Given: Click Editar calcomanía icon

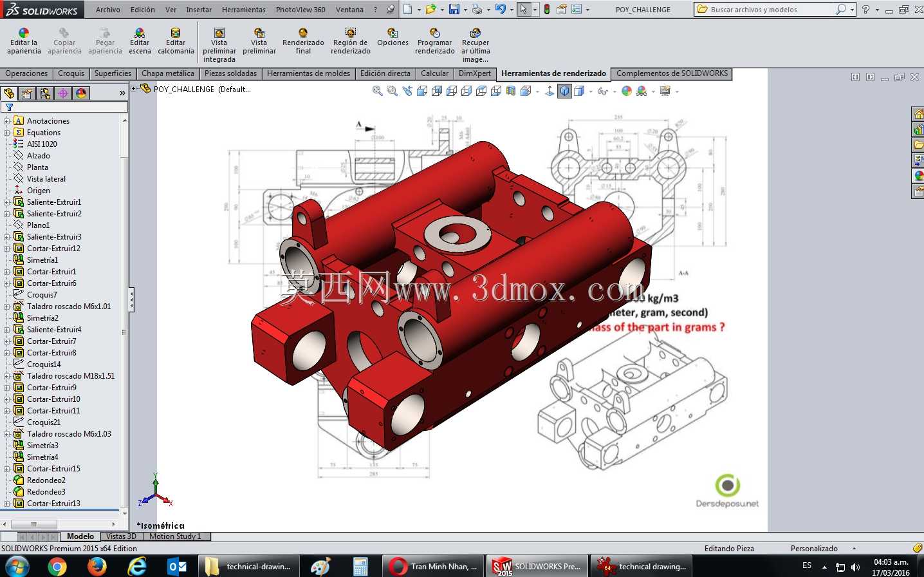Looking at the screenshot, I should click(x=176, y=41).
